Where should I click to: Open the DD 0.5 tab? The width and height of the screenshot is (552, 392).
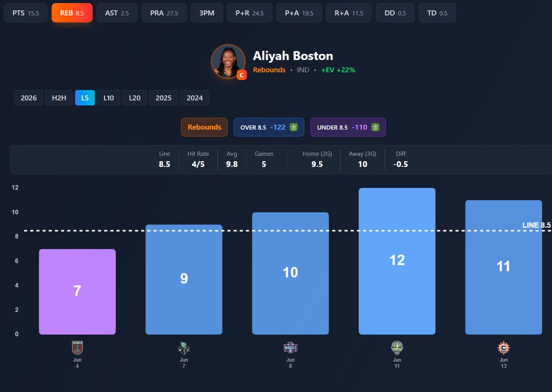(x=395, y=13)
